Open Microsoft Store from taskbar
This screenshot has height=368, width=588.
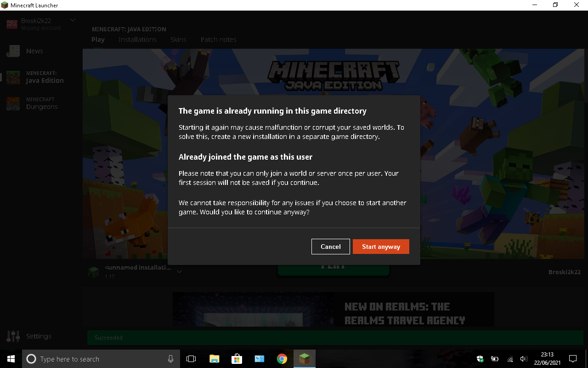tap(237, 359)
